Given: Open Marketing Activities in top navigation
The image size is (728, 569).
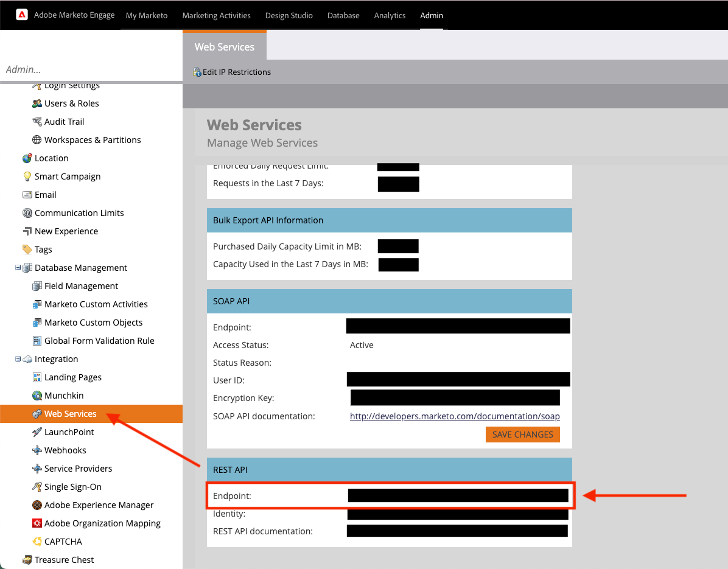Looking at the screenshot, I should tap(216, 15).
